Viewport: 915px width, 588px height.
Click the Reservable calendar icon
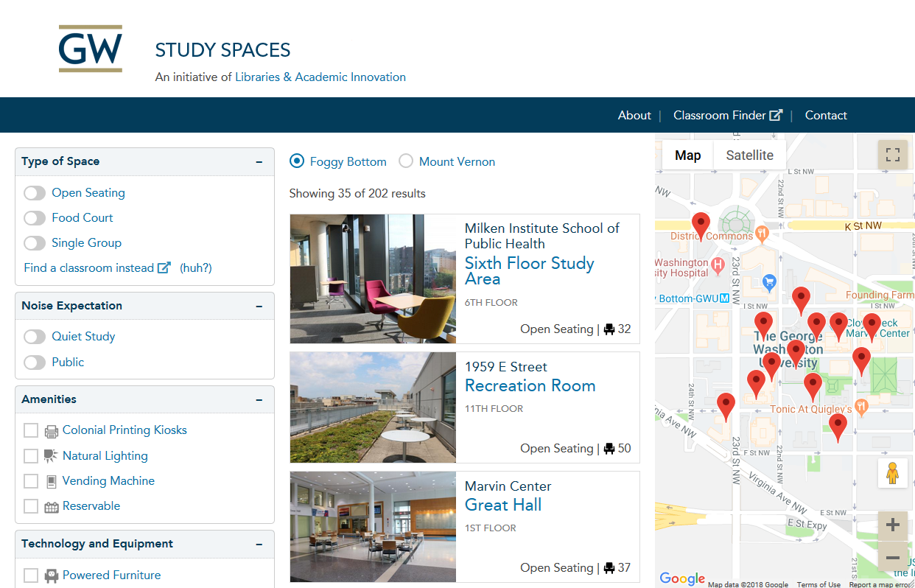[x=52, y=507]
